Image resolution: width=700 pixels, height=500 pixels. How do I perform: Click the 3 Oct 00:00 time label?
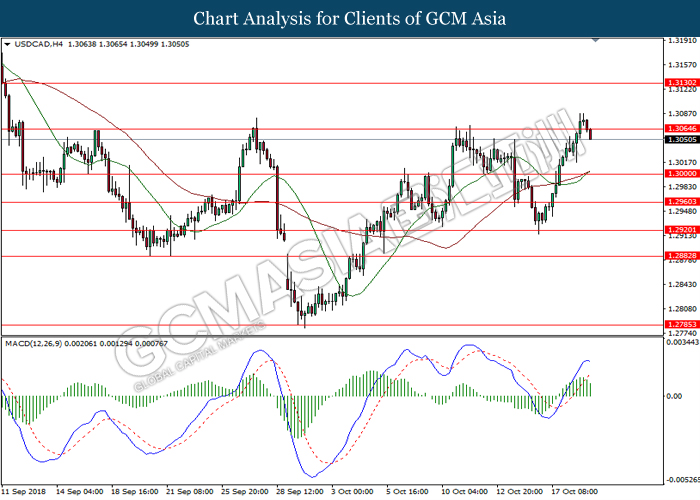click(353, 492)
